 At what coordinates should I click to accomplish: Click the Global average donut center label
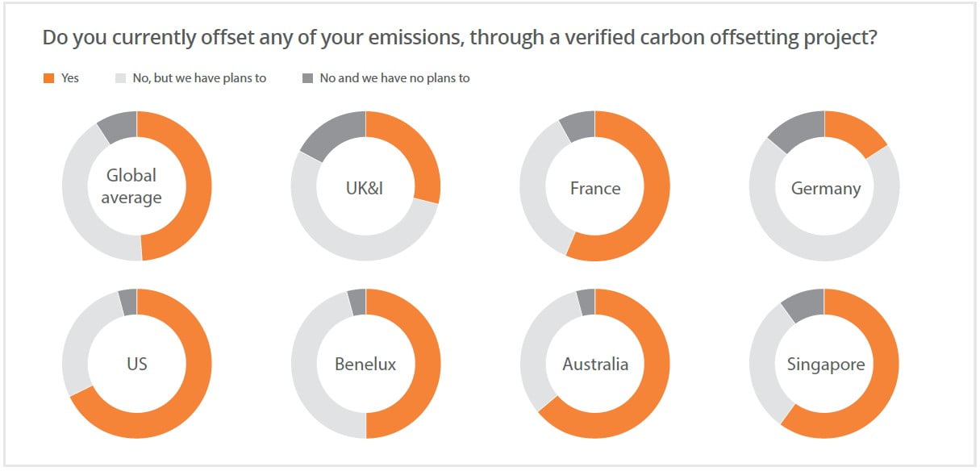point(131,186)
